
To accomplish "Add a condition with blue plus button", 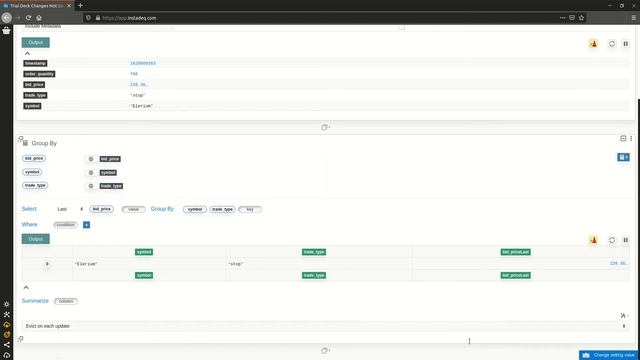I will [87, 225].
